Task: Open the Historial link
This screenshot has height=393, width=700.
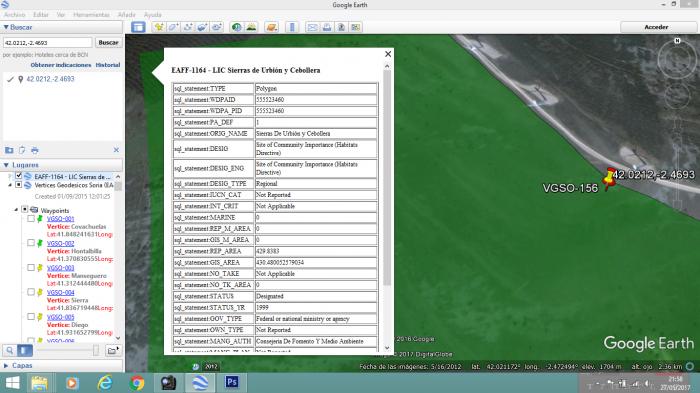Action: click(108, 65)
